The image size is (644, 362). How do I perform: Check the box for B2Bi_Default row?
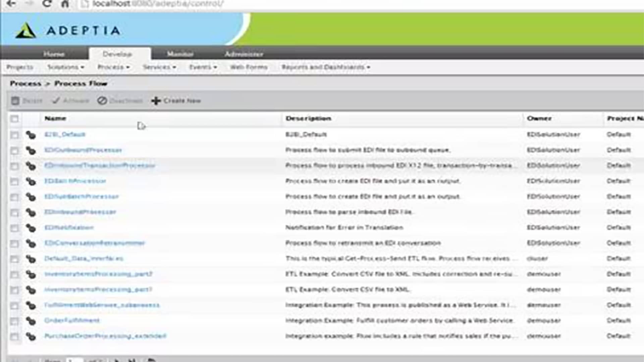14,135
